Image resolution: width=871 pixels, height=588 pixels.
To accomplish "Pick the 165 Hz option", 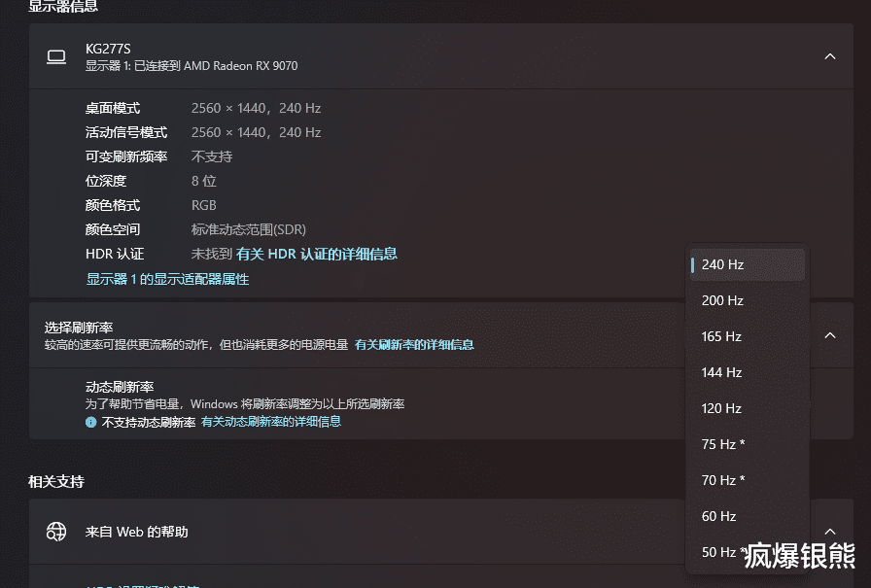I will 748,336.
